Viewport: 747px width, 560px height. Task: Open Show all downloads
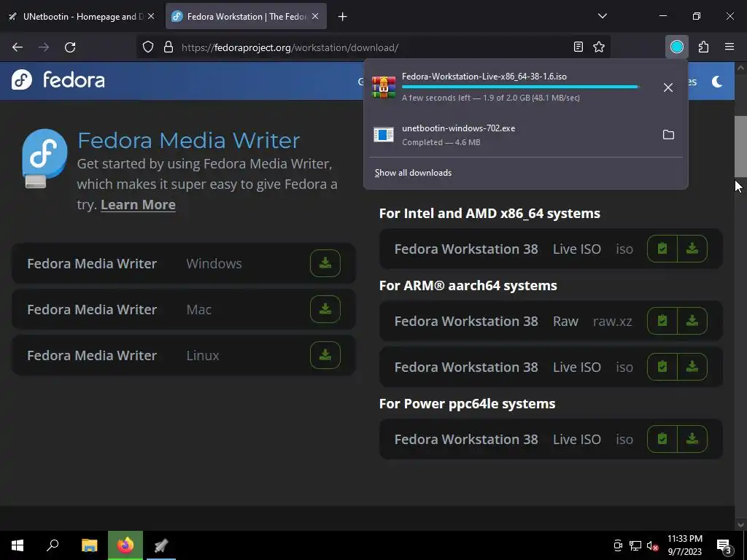coord(413,172)
